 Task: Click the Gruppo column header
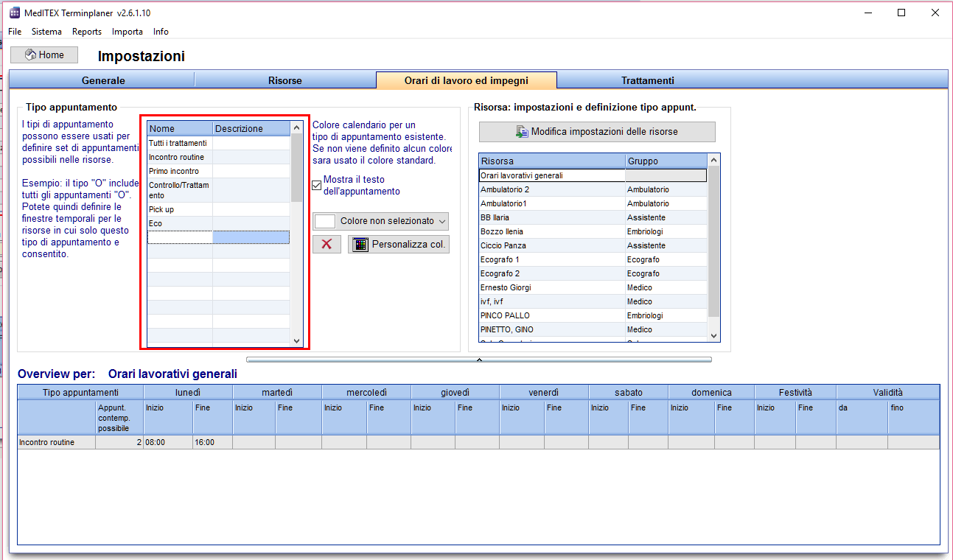coord(666,161)
